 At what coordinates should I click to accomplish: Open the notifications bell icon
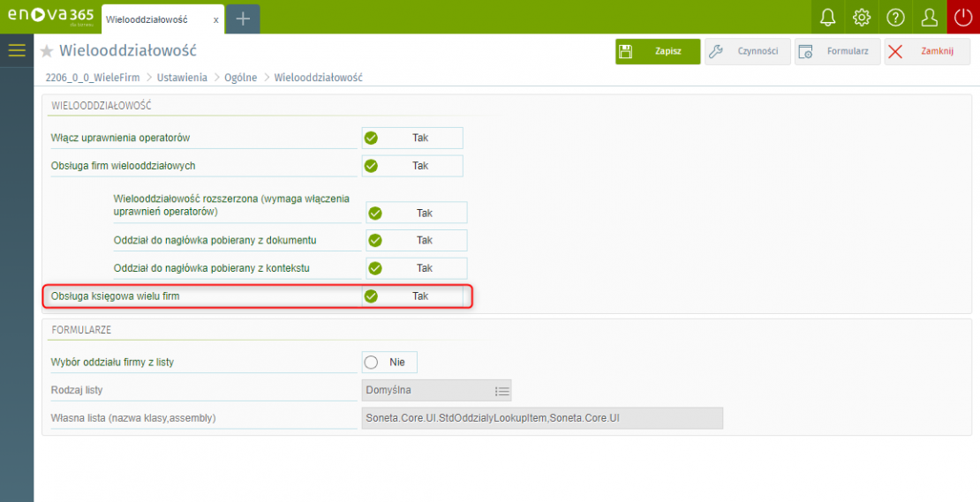(x=827, y=18)
